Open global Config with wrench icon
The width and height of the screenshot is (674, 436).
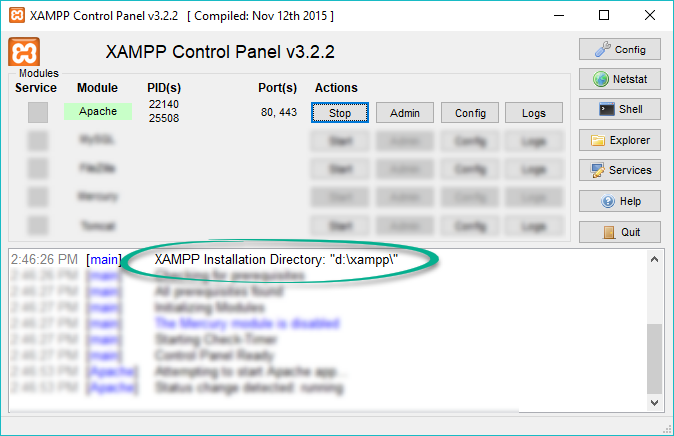(x=619, y=49)
